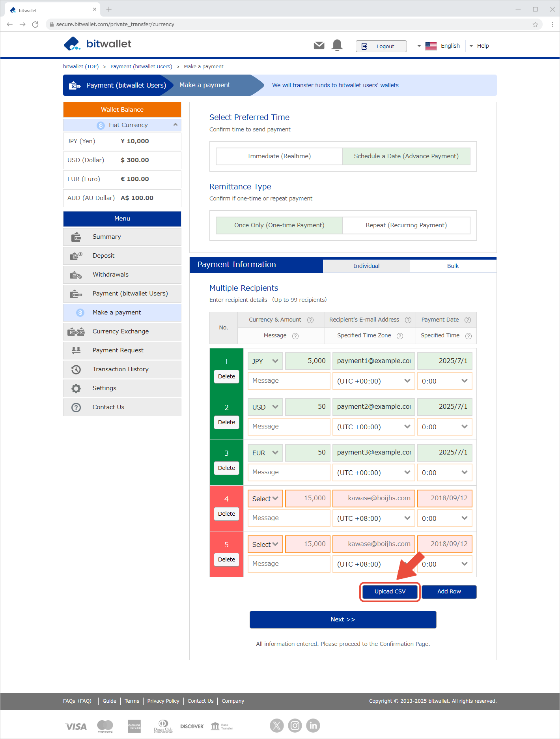Screen dimensions: 560x739
Task: Click the bitwallet logo
Action: 97,44
